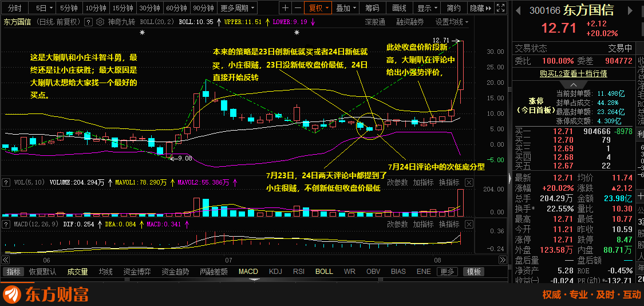
Task: Select 两融差额 indicator tab
Action: pyautogui.click(x=214, y=272)
